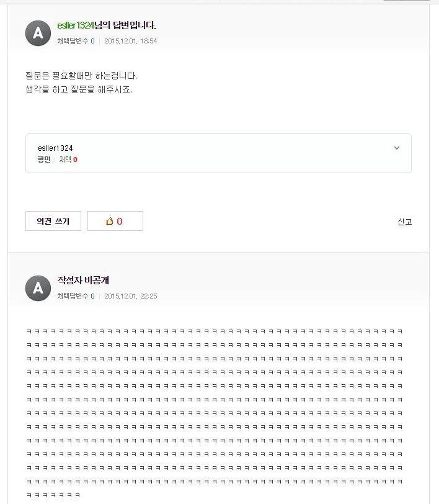
Task: Click the 2015.12.01. 22:25 timestamp
Action: [131, 296]
